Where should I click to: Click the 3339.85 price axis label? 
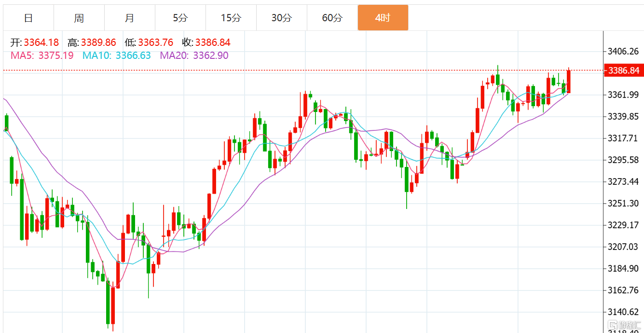click(624, 116)
